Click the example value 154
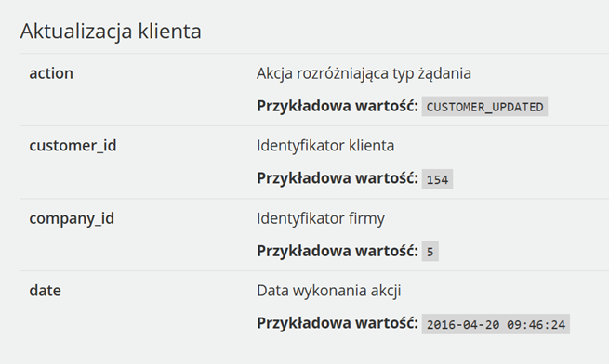The width and height of the screenshot is (609, 364). [x=437, y=179]
